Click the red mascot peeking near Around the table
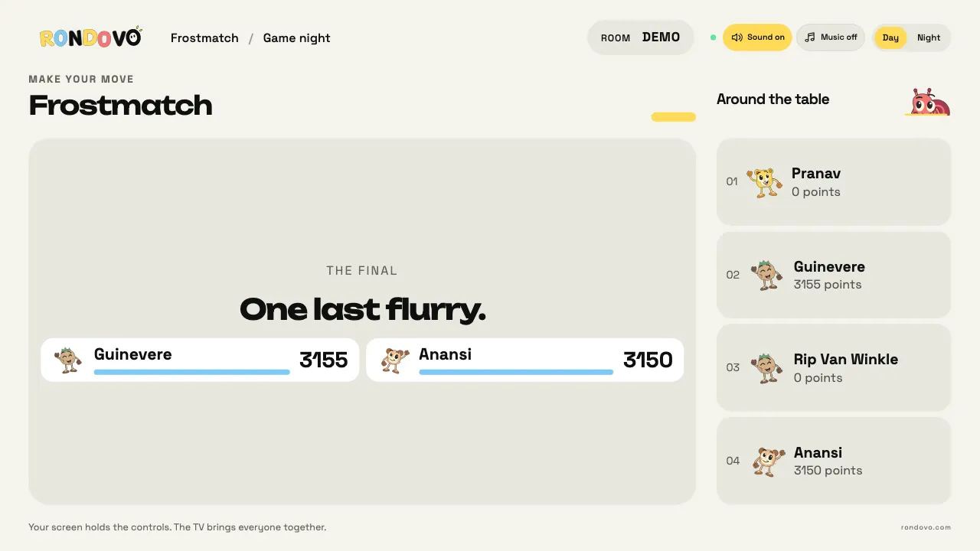Image resolution: width=980 pixels, height=551 pixels. tap(929, 102)
